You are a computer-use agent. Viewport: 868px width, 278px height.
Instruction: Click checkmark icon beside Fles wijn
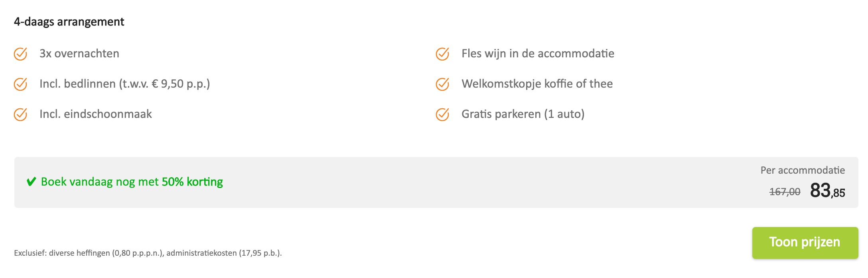[x=442, y=54]
